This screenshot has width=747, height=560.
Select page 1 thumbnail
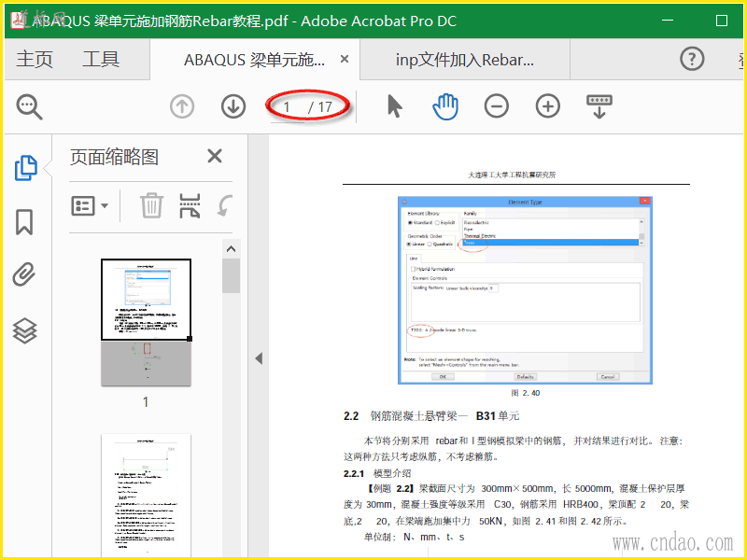[x=146, y=322]
